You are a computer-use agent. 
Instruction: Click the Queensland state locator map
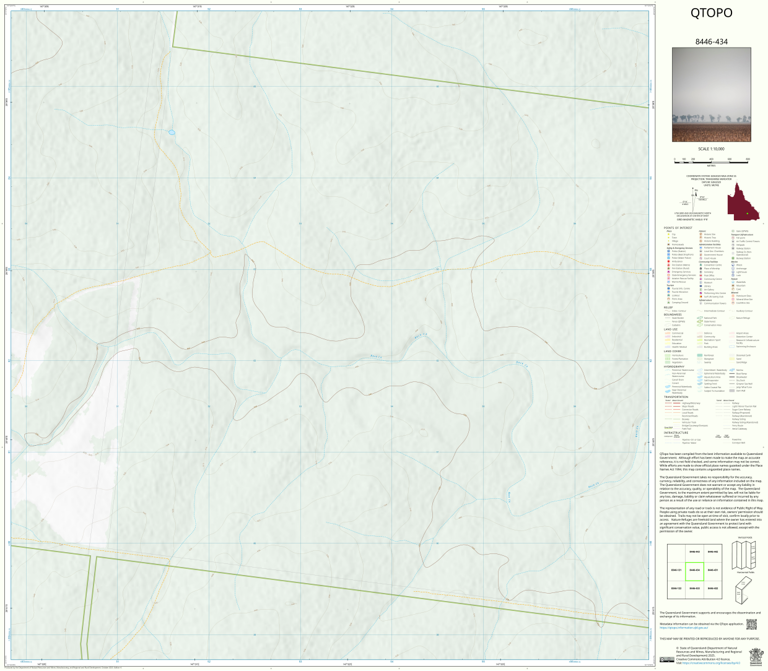[743, 202]
